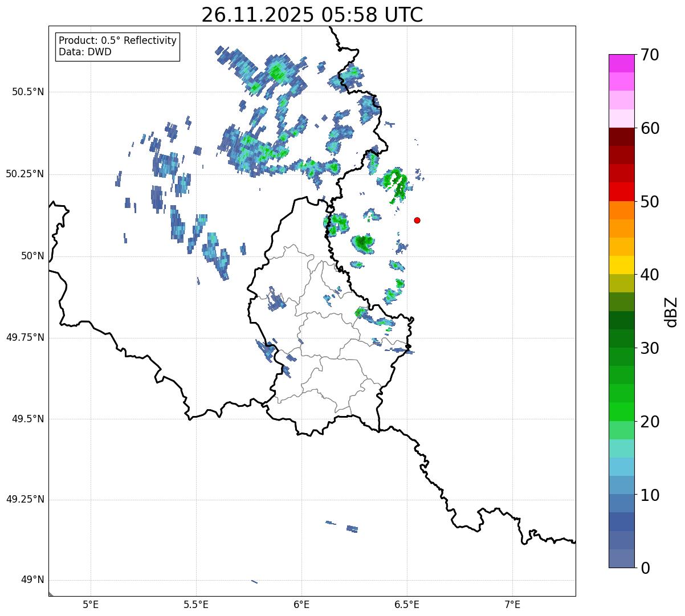Image resolution: width=685 pixels, height=616 pixels.
Task: Click the colorbar tick label 70
Action: [x=650, y=55]
